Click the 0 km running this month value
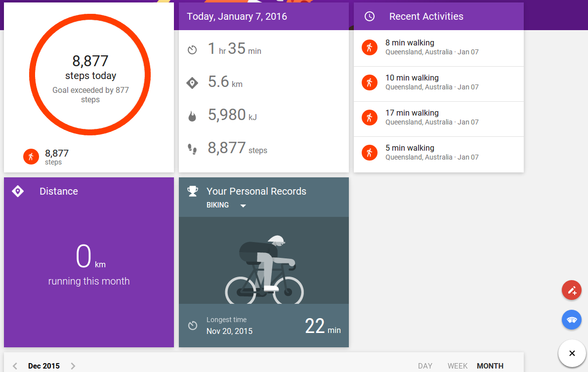588x372 pixels. (x=89, y=264)
